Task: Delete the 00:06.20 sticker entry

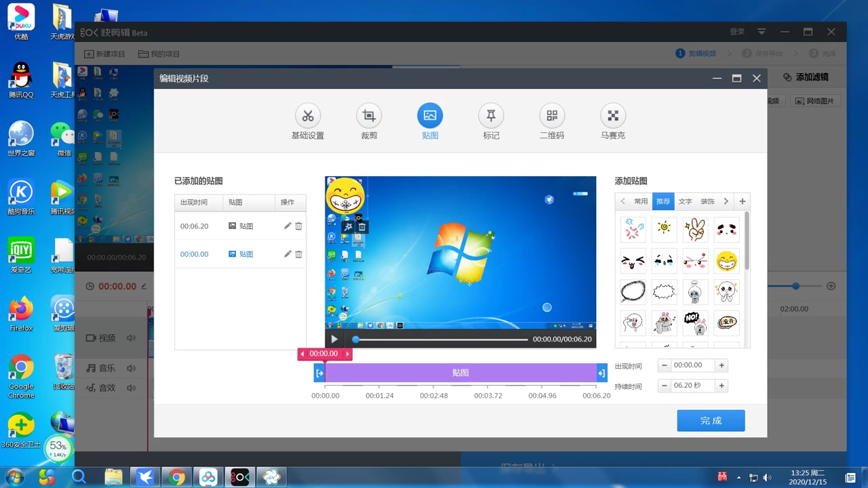Action: [298, 226]
